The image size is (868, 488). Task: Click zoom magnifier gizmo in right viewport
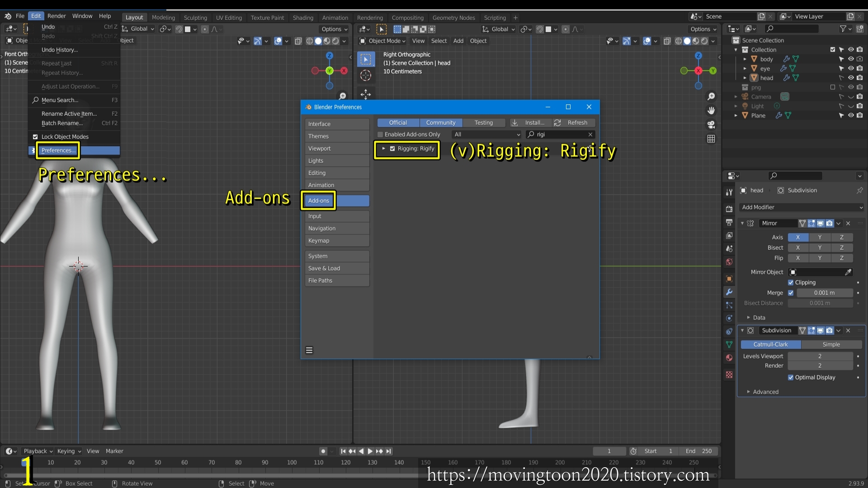711,96
